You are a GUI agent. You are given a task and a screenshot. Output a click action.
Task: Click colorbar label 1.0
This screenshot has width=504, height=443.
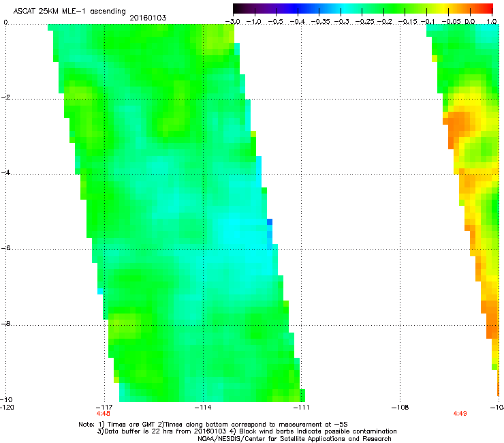click(492, 22)
